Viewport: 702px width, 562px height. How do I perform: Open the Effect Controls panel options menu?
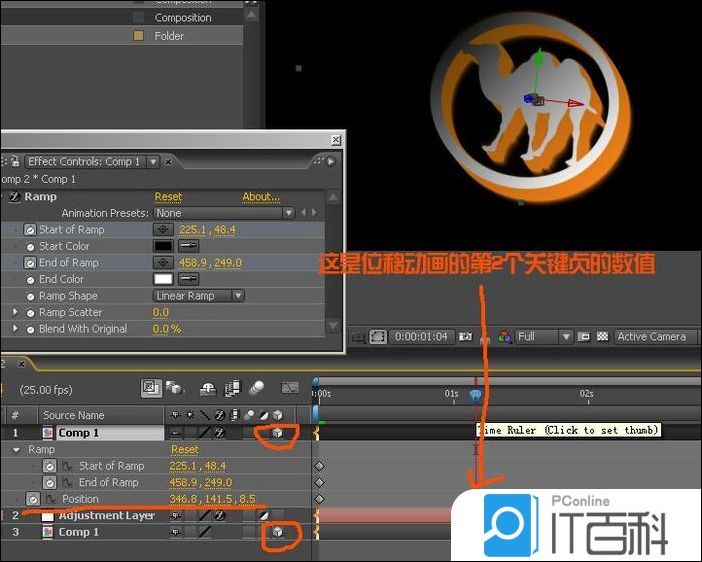click(330, 161)
